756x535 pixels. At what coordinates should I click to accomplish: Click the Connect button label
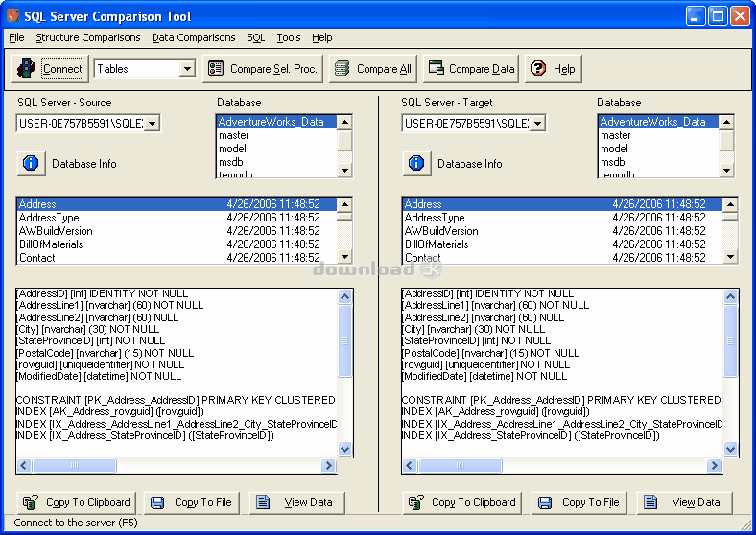(62, 69)
